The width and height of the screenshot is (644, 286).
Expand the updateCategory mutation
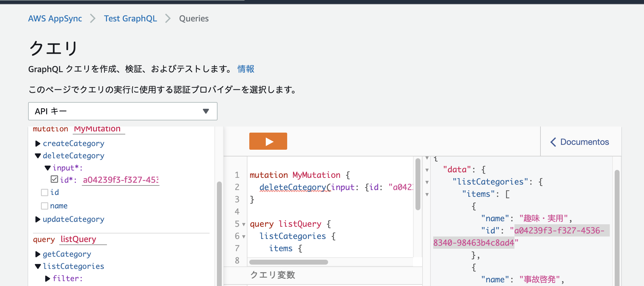click(x=38, y=219)
